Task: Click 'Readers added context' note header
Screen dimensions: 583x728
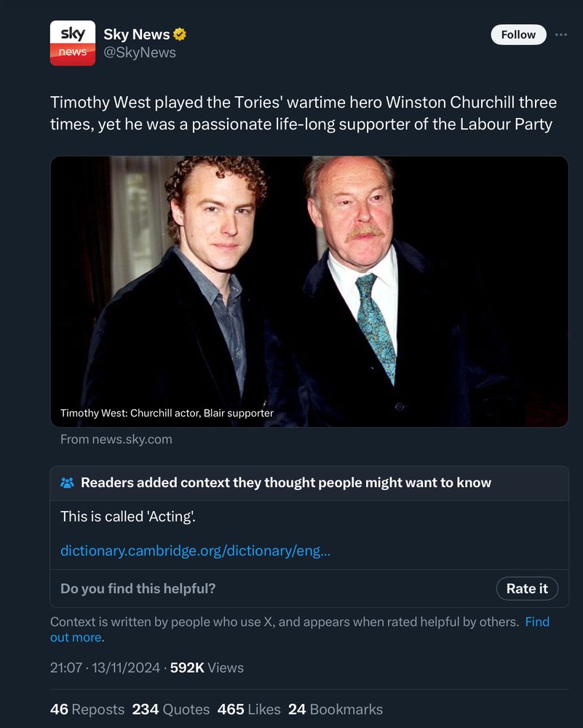Action: (285, 483)
